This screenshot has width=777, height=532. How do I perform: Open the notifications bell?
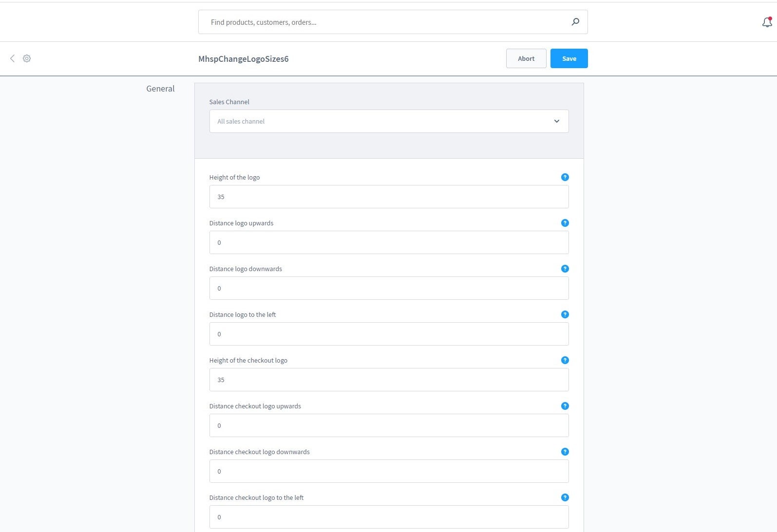click(767, 22)
